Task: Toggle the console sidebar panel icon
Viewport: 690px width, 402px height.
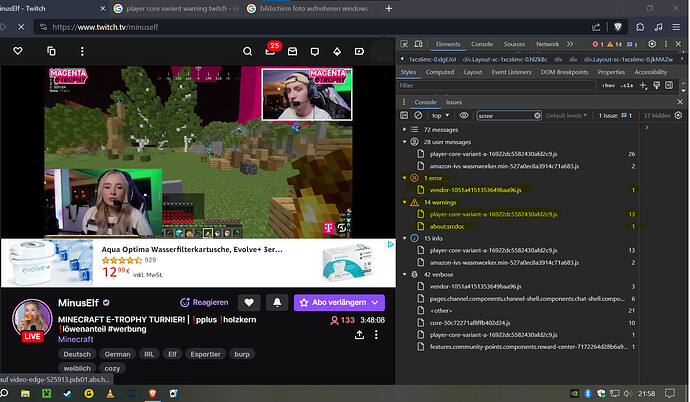Action: pos(404,115)
